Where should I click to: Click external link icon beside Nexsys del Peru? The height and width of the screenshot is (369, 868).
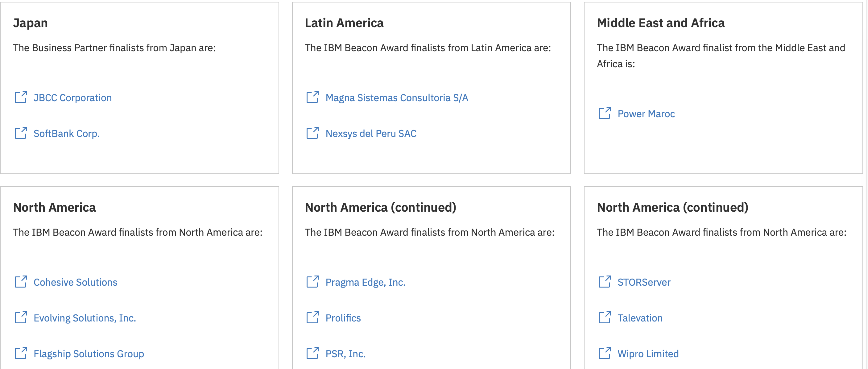point(312,133)
